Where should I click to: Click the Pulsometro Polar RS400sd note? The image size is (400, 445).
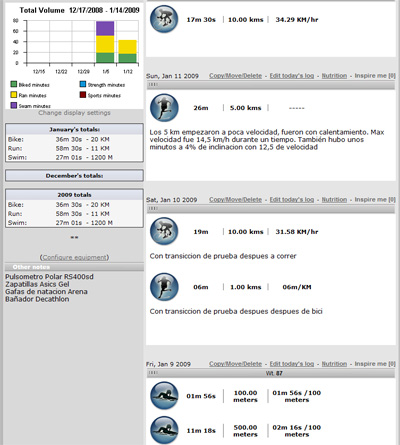coord(49,277)
